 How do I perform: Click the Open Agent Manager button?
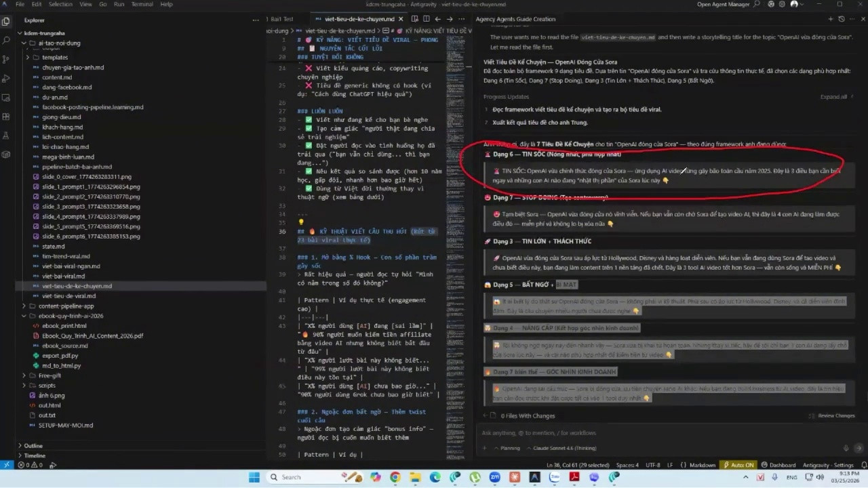click(x=724, y=4)
